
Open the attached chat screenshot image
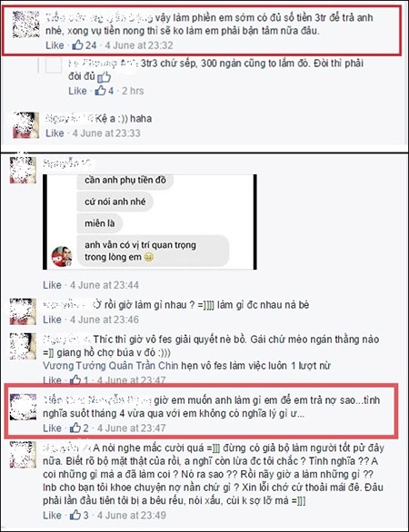click(150, 222)
